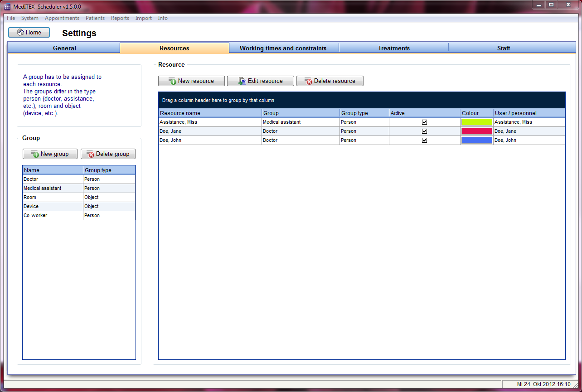Screen dimensions: 582x392
Task: Click the Group type header in resource table
Action: (x=364, y=113)
